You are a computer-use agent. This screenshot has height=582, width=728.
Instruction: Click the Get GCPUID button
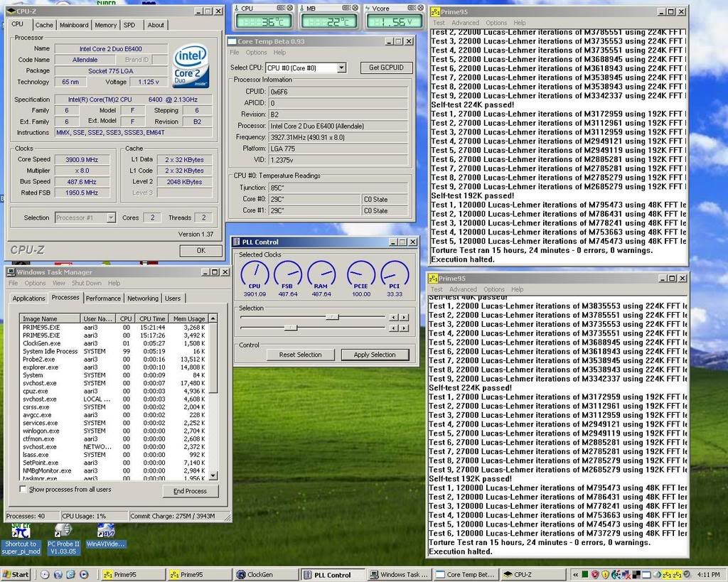click(386, 68)
